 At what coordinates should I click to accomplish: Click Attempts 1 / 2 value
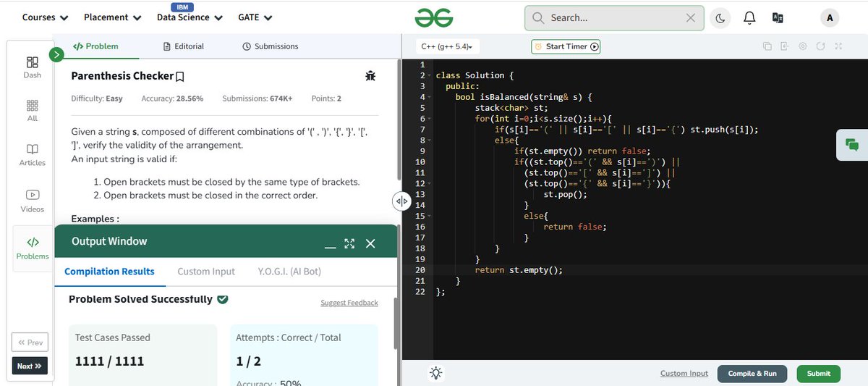[x=249, y=361]
